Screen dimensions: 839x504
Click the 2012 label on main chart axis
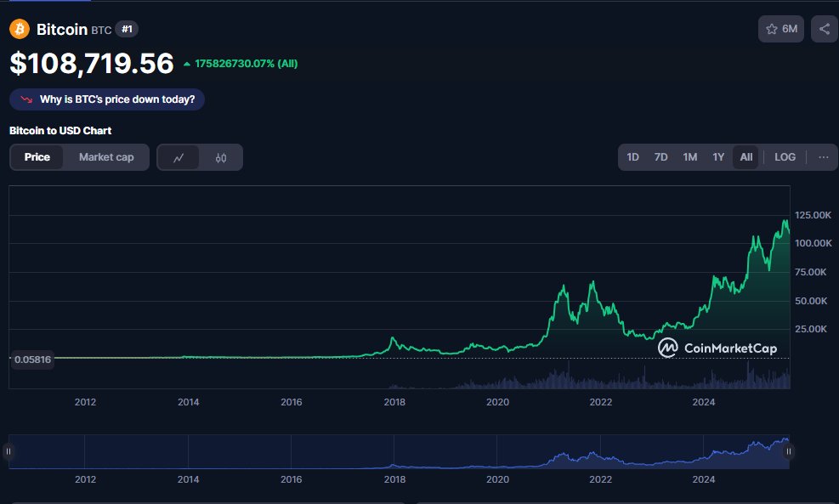pos(85,402)
